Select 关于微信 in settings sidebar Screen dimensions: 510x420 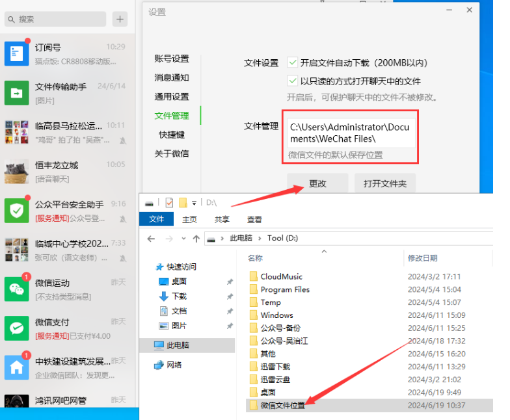click(172, 153)
